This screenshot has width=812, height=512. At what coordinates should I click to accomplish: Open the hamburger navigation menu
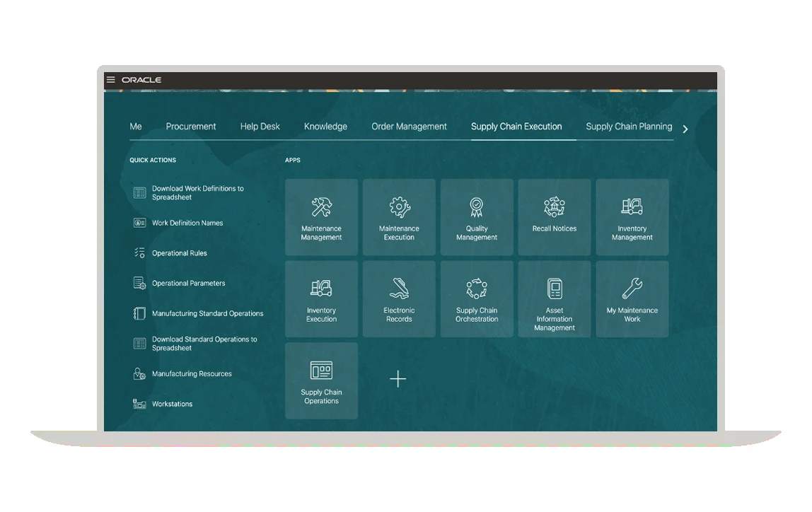111,80
